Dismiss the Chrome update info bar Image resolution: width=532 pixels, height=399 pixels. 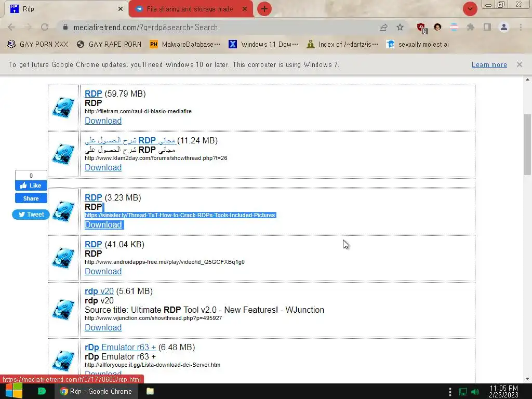pos(519,64)
